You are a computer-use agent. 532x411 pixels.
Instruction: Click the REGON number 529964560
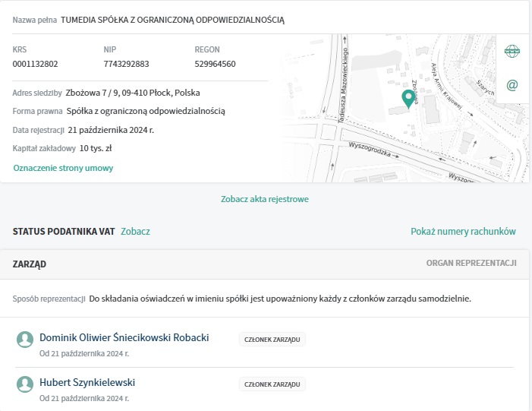[x=215, y=64]
